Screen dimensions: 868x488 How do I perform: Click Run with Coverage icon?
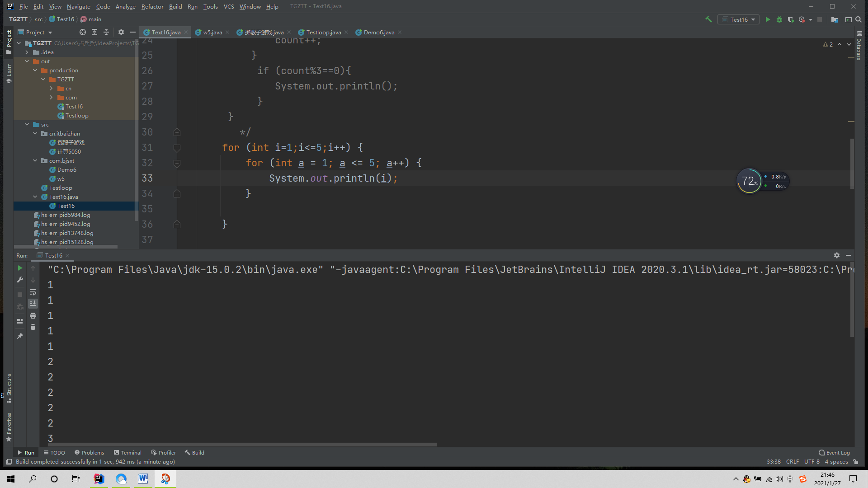(791, 19)
